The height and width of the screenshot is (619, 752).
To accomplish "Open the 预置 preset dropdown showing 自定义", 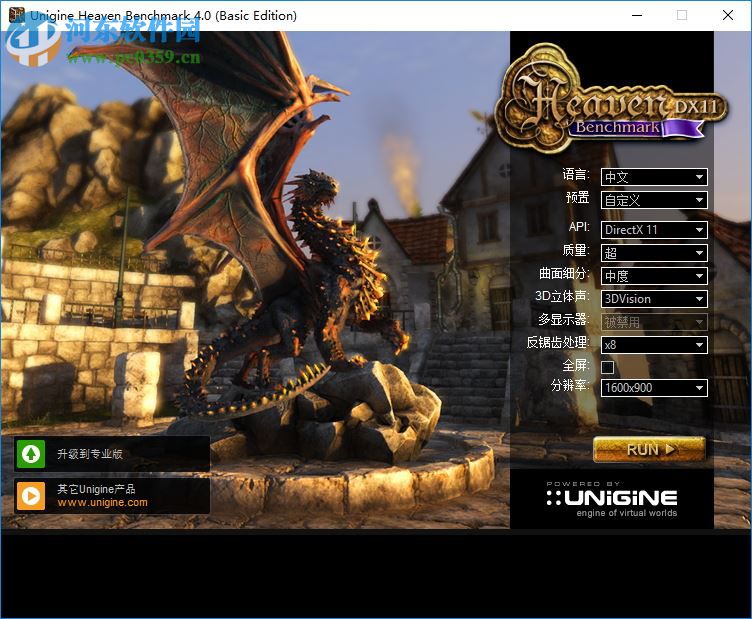I will 654,200.
